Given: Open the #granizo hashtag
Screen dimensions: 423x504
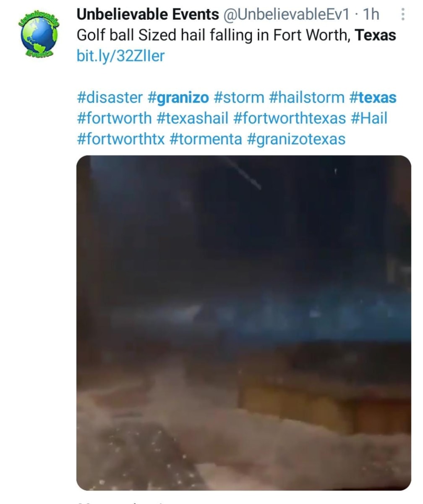Looking at the screenshot, I should coord(179,98).
